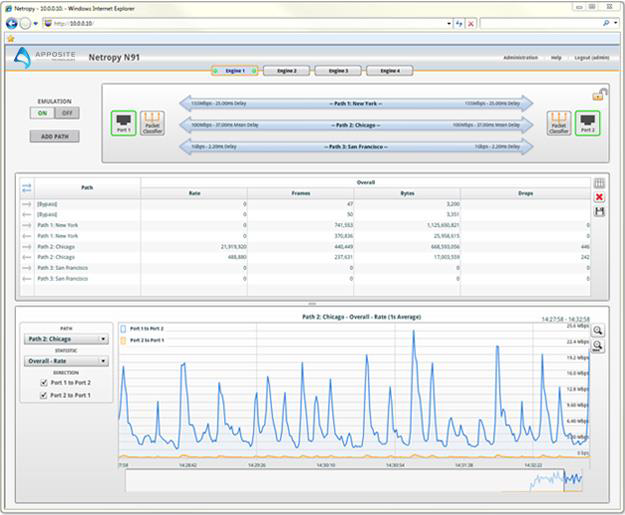The image size is (625, 515).
Task: Switch to the Engine 4 tab
Action: 389,71
